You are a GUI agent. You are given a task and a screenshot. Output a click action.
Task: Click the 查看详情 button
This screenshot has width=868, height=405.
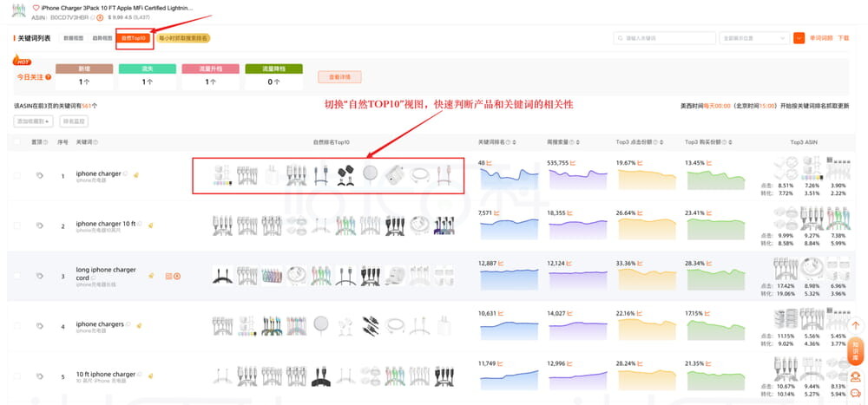pos(339,77)
